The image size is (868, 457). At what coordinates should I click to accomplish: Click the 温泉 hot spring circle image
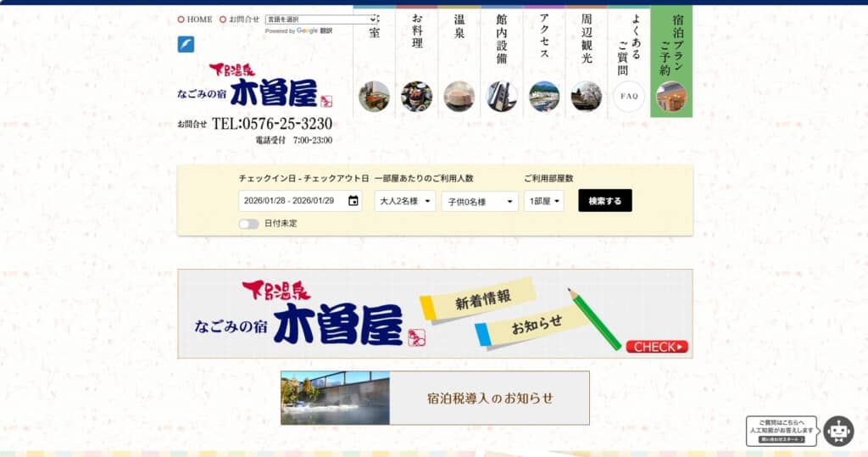459,97
